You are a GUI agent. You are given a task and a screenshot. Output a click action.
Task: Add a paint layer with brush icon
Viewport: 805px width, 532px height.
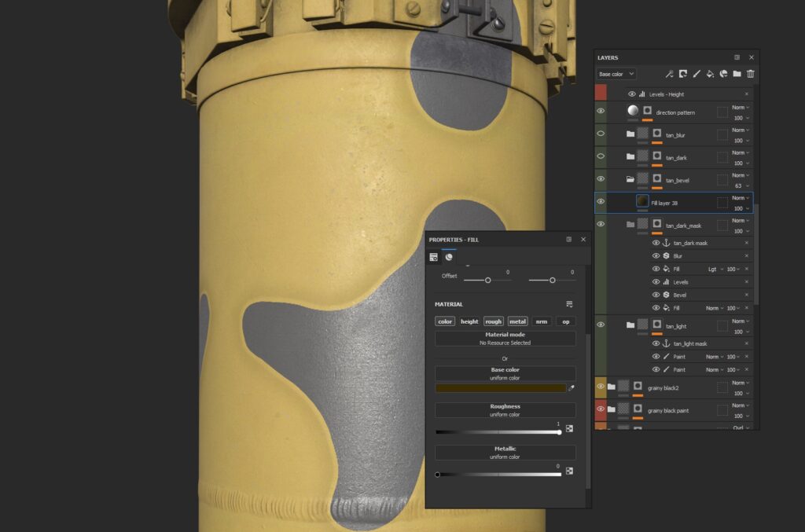point(697,74)
